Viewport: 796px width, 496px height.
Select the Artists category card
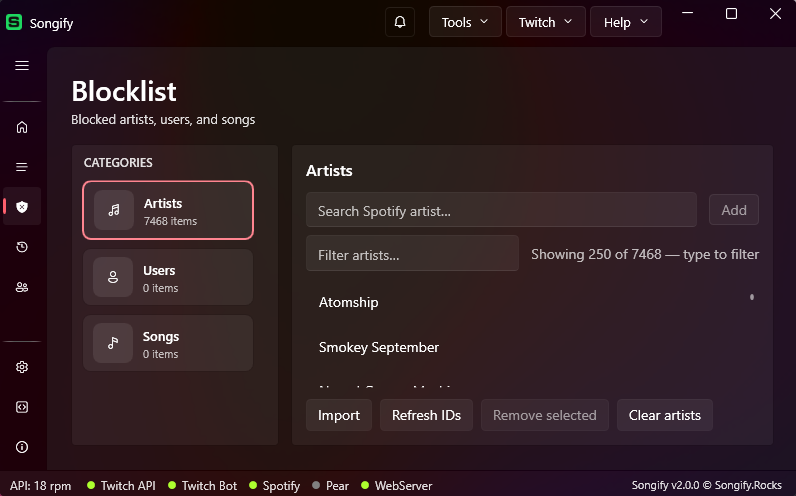point(168,210)
